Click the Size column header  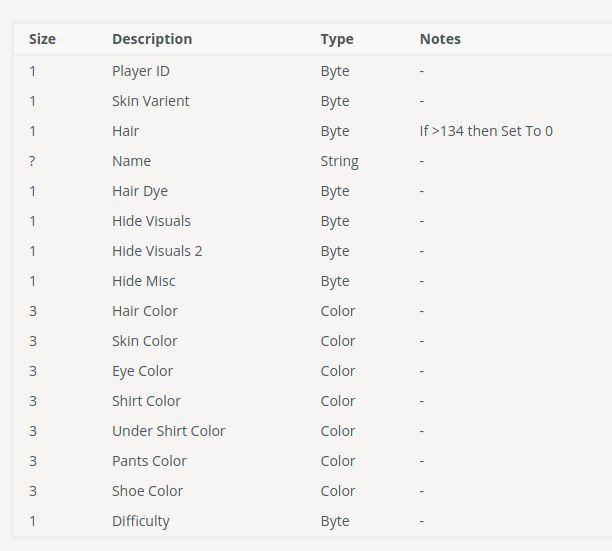coord(42,39)
